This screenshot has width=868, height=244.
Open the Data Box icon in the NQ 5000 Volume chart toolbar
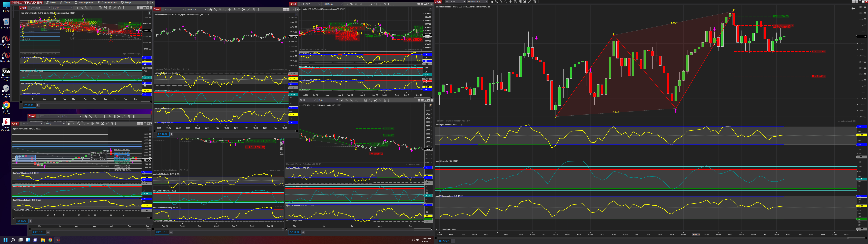pyautogui.click(x=515, y=2)
